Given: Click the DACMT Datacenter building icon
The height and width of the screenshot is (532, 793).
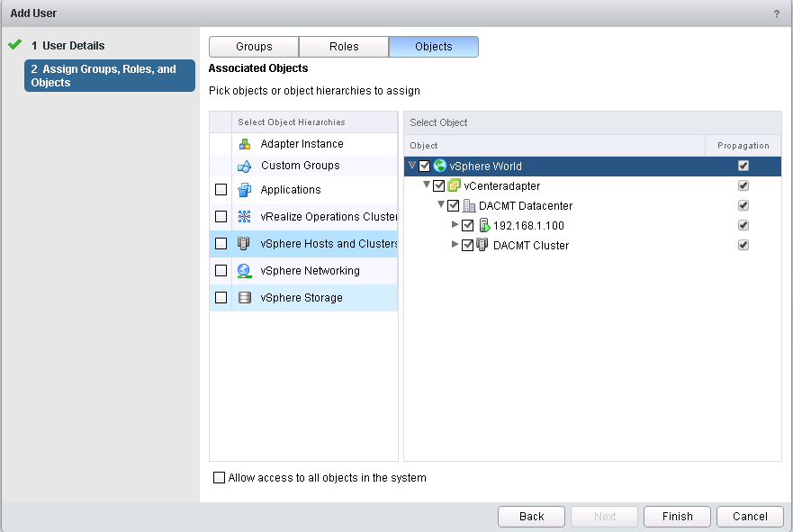Looking at the screenshot, I should click(x=469, y=205).
